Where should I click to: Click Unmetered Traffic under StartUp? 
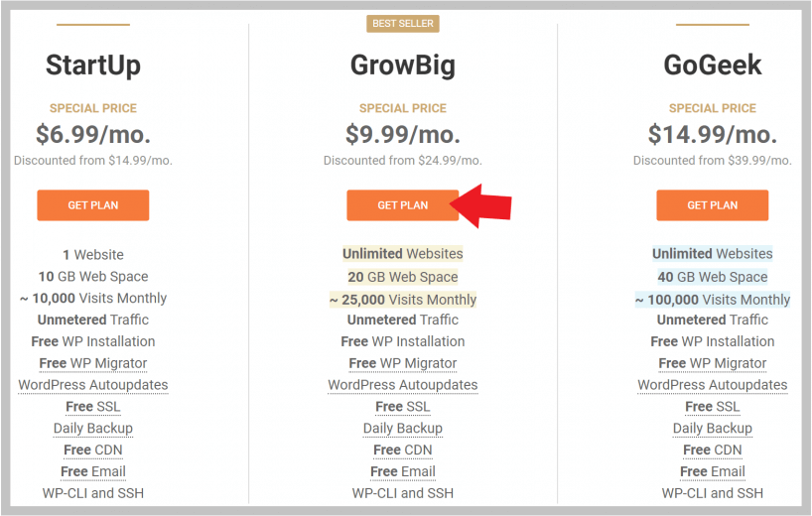point(93,320)
